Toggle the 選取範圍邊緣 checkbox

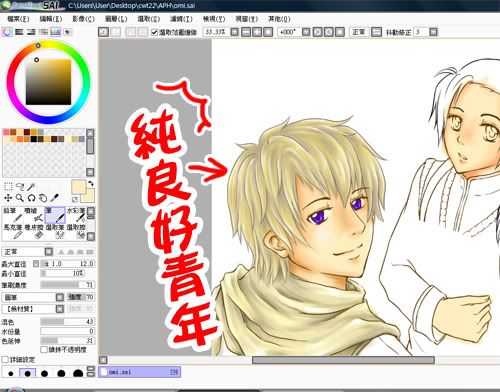tap(154, 32)
